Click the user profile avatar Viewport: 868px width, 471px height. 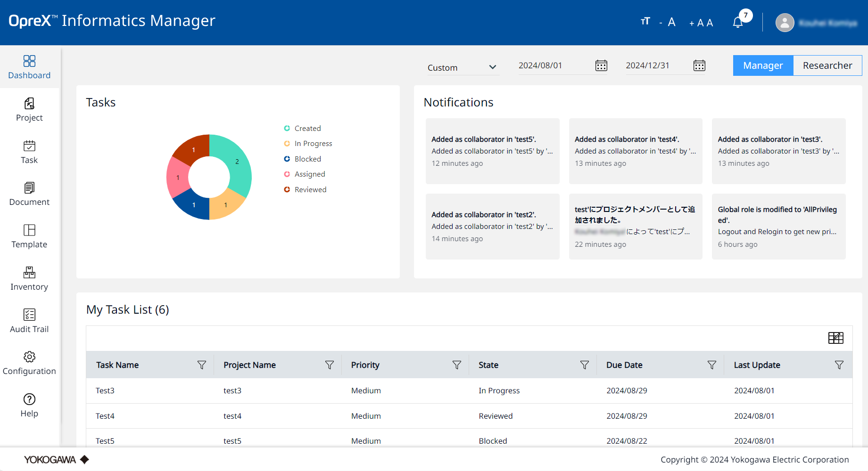pyautogui.click(x=785, y=23)
